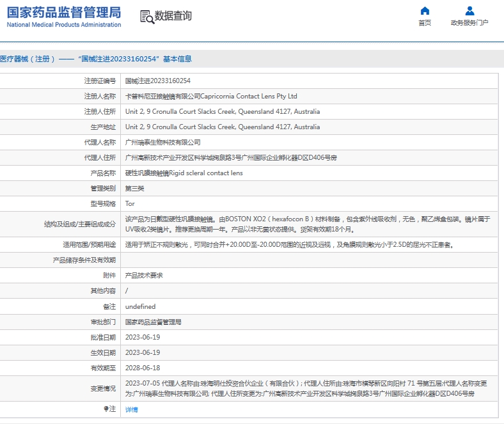Viewport: 504px width, 424px height.
Task: Click the 变更情况 label cell
Action: point(60,389)
